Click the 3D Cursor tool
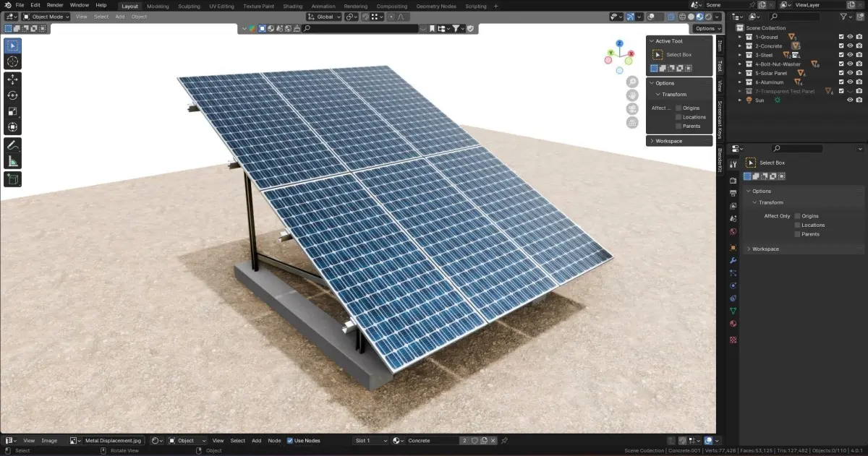Screen dimensions: 868x456 pyautogui.click(x=12, y=62)
